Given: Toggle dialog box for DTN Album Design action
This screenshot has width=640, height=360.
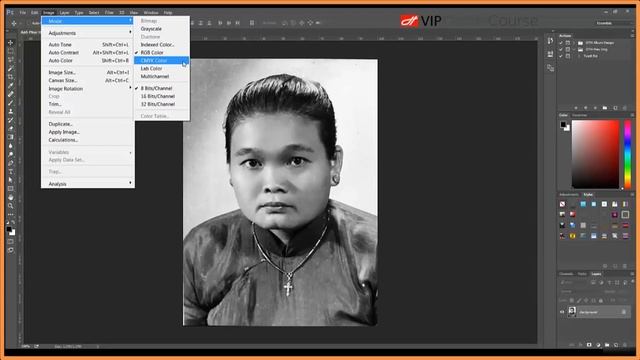Looking at the screenshot, I should pos(568,42).
